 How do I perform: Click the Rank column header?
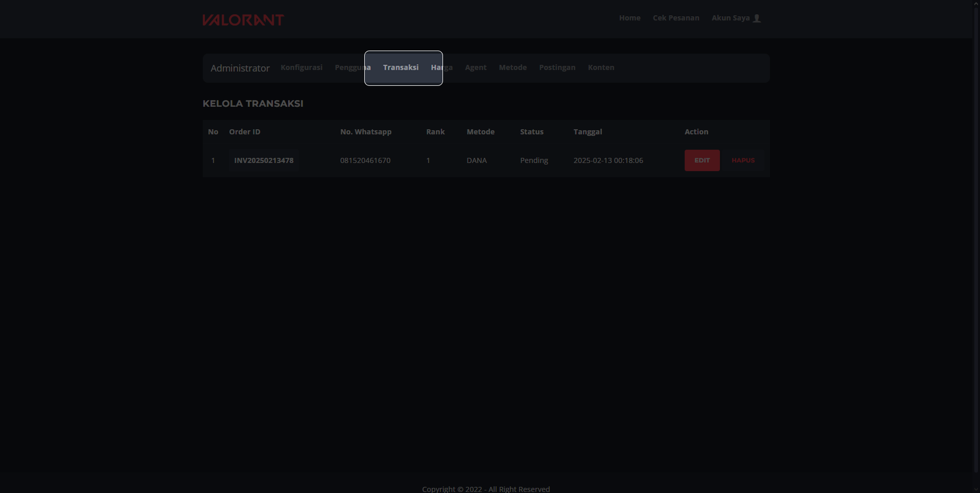click(x=435, y=132)
